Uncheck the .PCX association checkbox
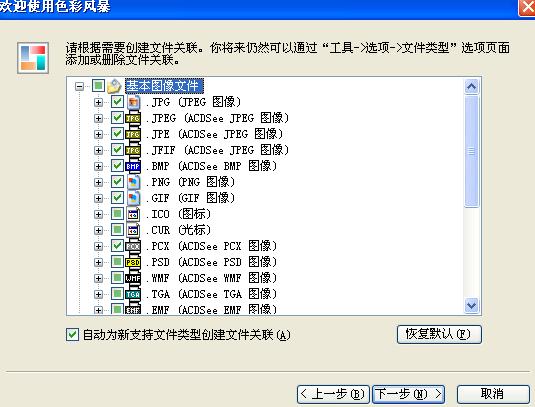This screenshot has height=407, width=535. [117, 246]
